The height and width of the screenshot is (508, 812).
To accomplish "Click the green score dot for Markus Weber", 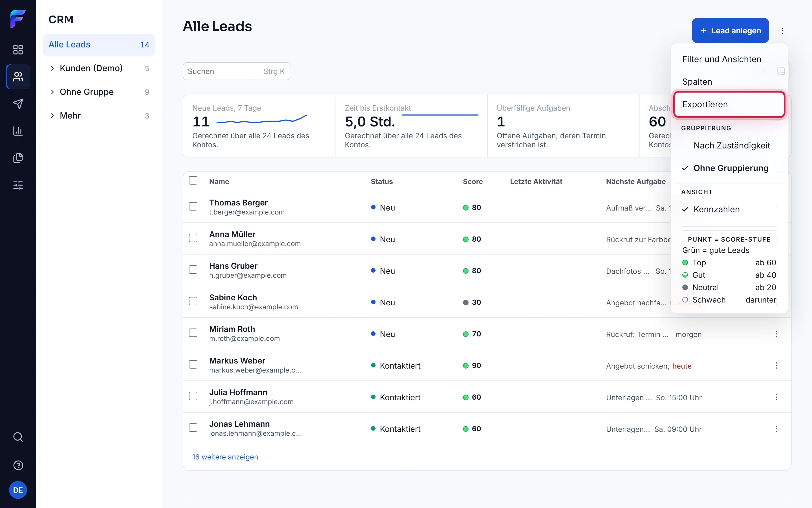I will click(465, 365).
